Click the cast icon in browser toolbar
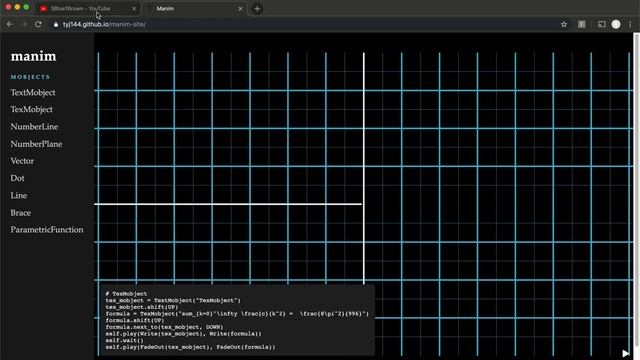This screenshot has height=360, width=640. (x=601, y=24)
